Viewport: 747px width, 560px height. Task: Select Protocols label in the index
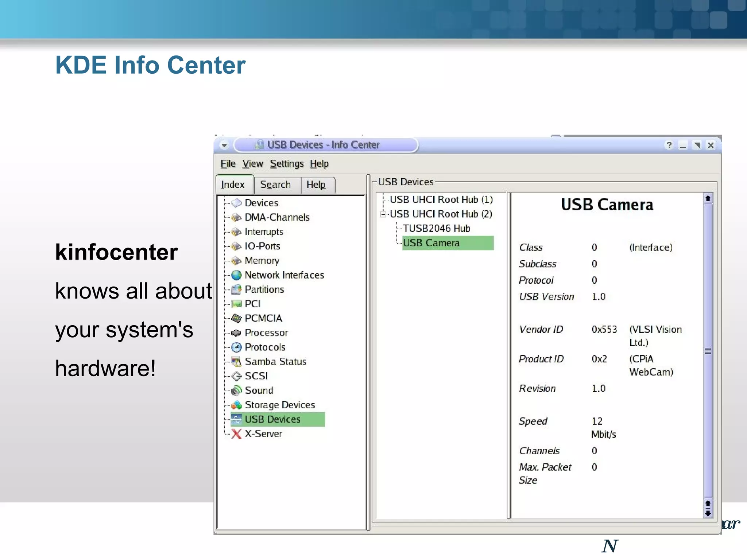point(265,347)
